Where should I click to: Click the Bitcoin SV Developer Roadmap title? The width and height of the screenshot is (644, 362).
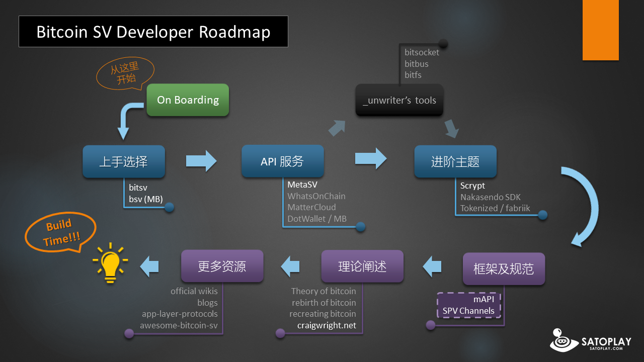point(153,32)
